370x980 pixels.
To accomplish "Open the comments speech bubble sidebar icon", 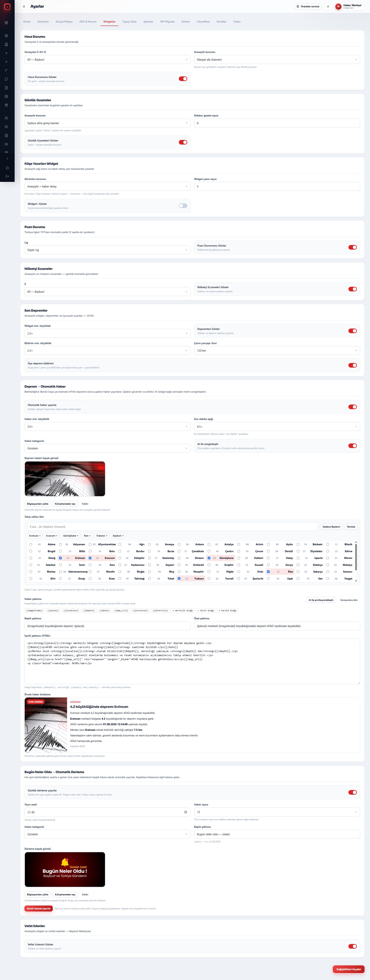I will tap(7, 79).
